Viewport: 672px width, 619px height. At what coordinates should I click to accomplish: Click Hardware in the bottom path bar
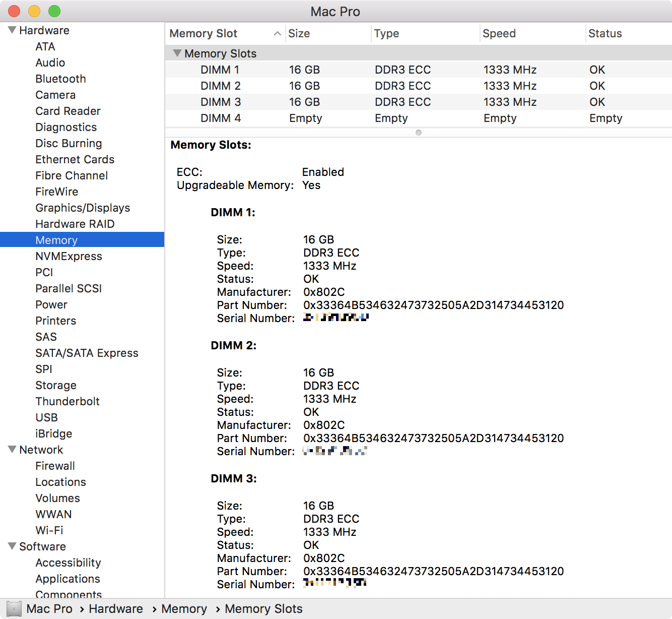[116, 608]
